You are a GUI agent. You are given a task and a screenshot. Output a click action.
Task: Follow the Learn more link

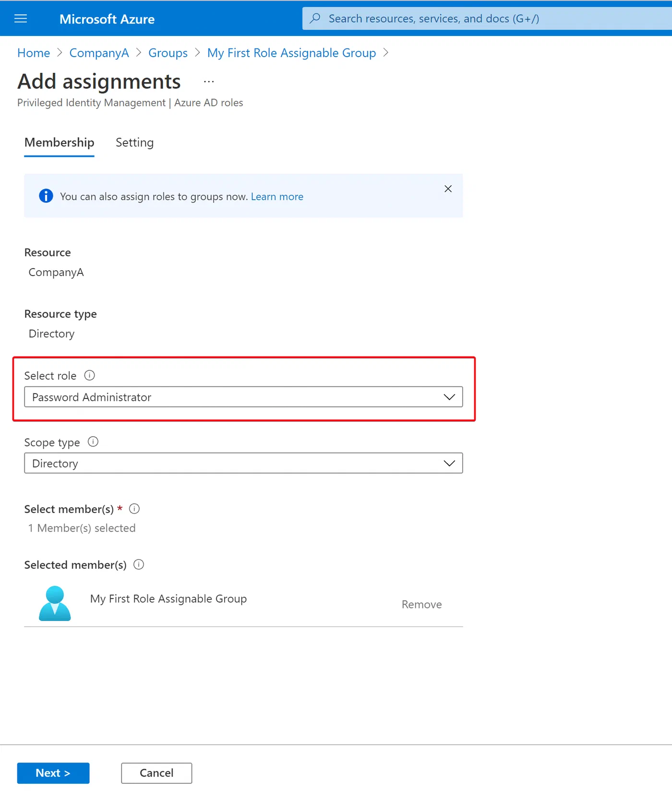[x=277, y=196]
